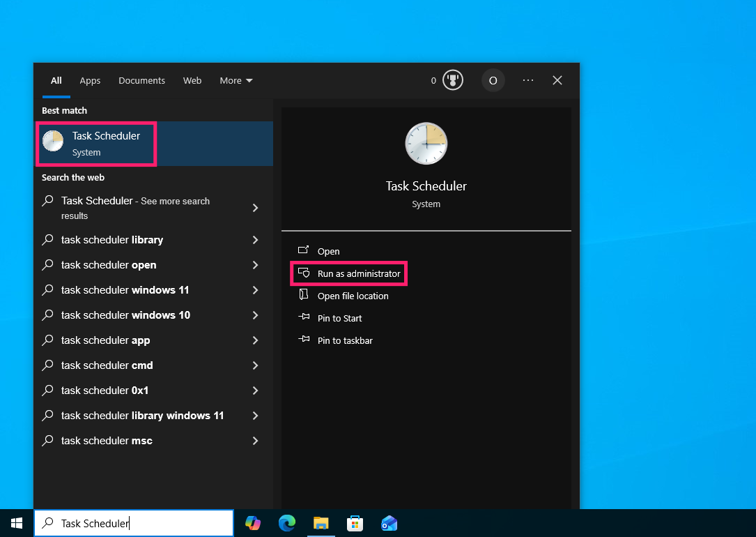Select the All tab
The height and width of the screenshot is (537, 756).
[56, 81]
